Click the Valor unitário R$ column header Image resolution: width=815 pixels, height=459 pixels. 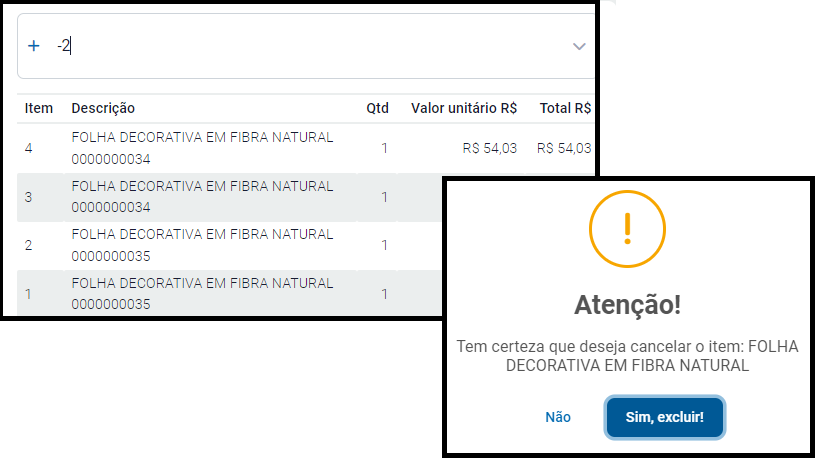pos(464,108)
